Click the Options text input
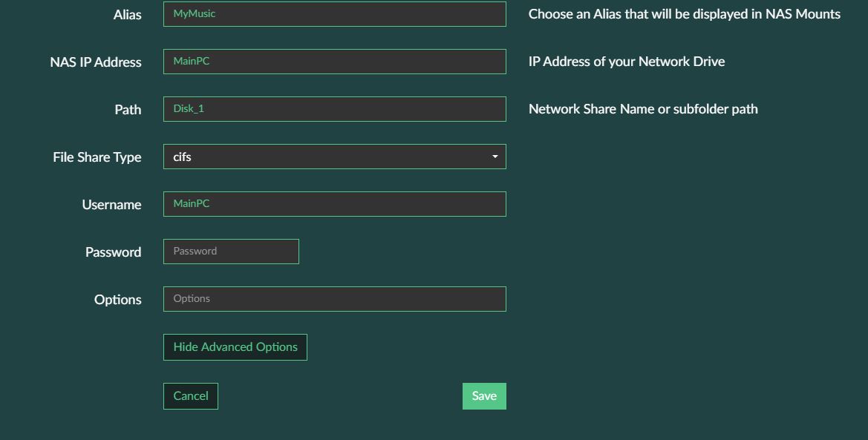This screenshot has height=440, width=868. click(x=334, y=299)
